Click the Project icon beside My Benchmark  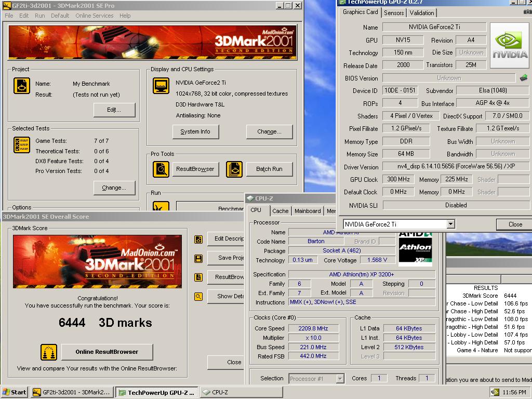click(22, 86)
